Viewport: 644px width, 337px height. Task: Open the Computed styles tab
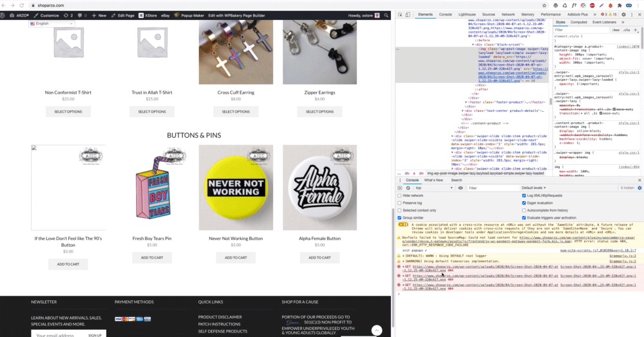click(x=579, y=22)
